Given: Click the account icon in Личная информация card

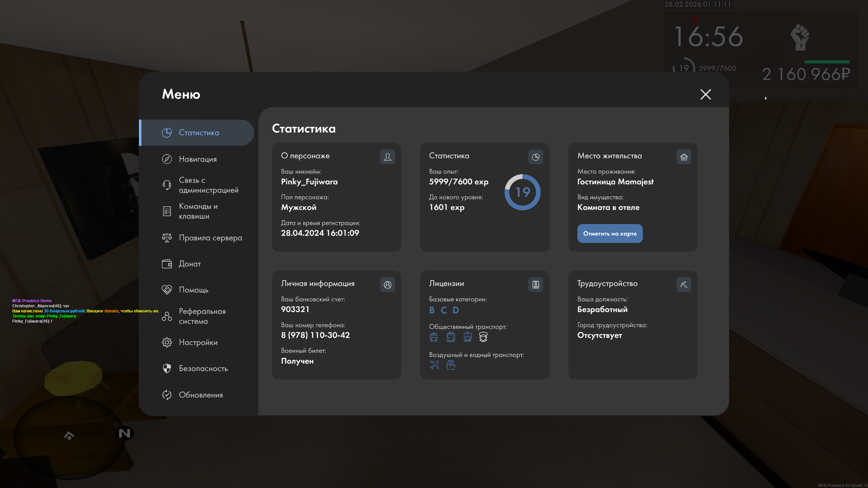Looking at the screenshot, I should pyautogui.click(x=388, y=285).
